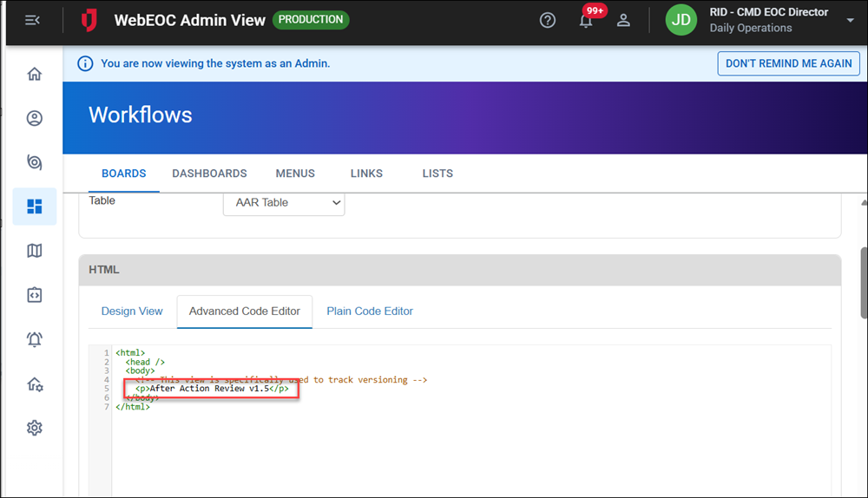Screen dimensions: 868x498
Task: Collapse the HTML section header
Action: click(460, 270)
